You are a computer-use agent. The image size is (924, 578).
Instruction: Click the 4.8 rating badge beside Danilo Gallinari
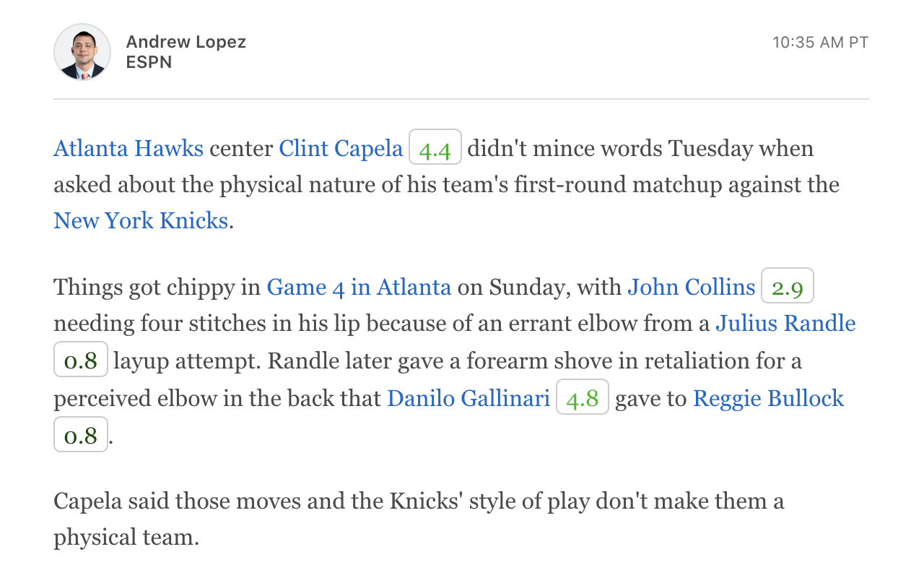(x=583, y=398)
